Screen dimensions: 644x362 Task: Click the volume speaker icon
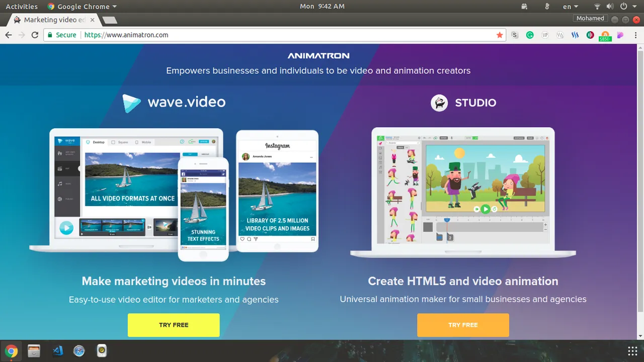[x=610, y=7]
